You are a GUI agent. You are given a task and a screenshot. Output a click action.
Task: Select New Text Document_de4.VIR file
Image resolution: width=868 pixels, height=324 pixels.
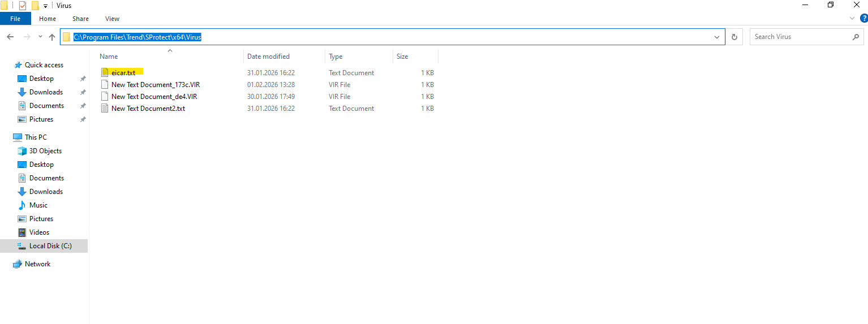click(154, 97)
